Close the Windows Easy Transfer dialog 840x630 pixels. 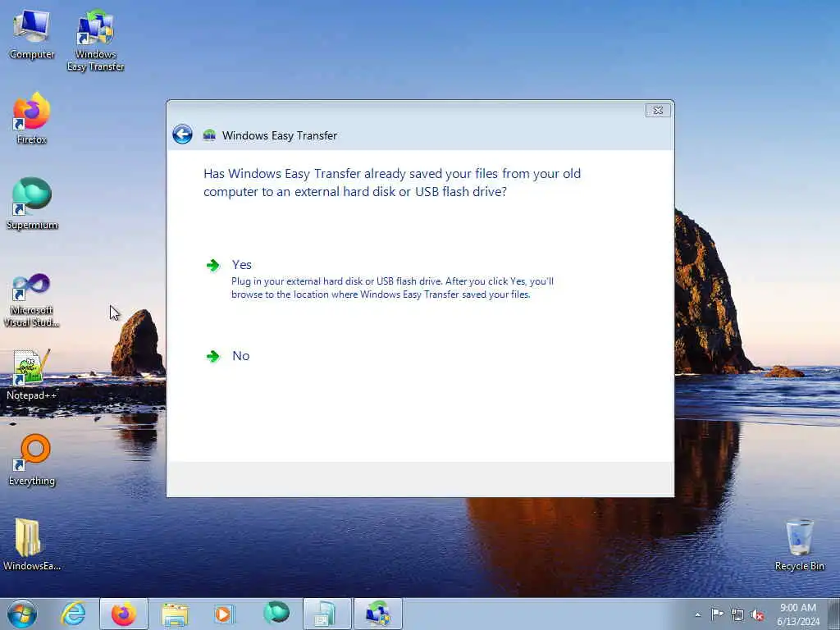point(658,111)
